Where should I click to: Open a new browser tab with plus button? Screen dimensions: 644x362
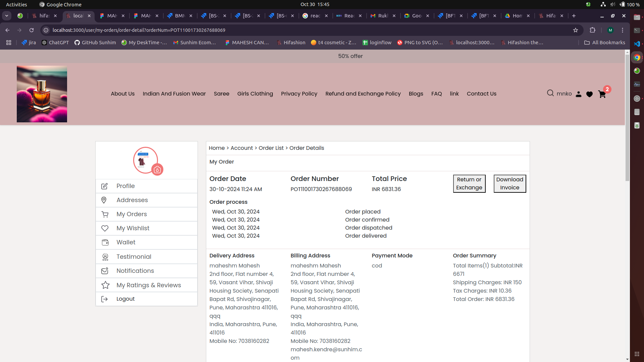574,16
